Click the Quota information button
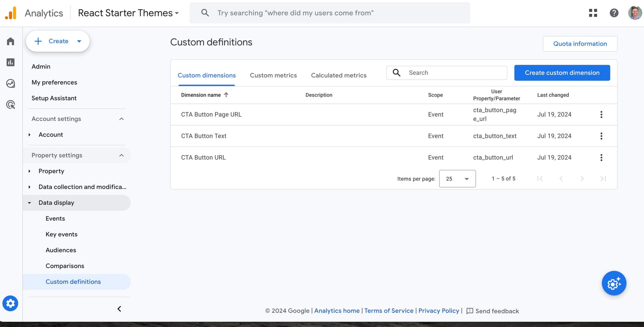644x327 pixels. (580, 44)
